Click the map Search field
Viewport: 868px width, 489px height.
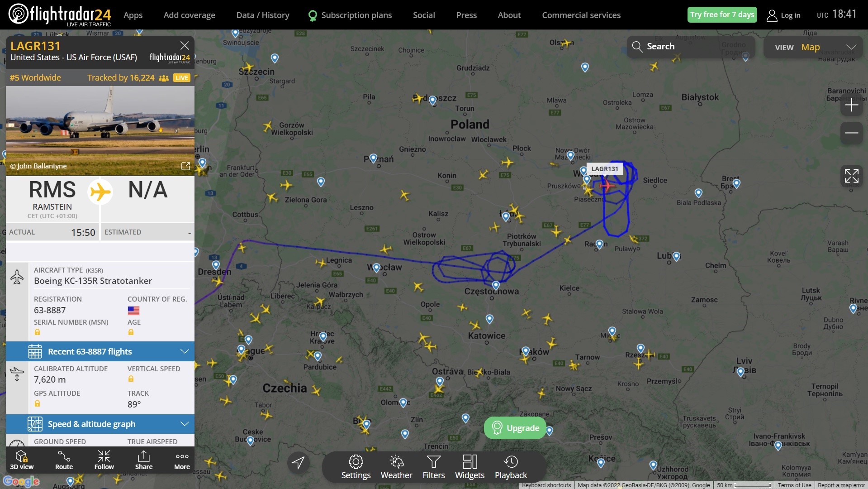click(x=691, y=47)
